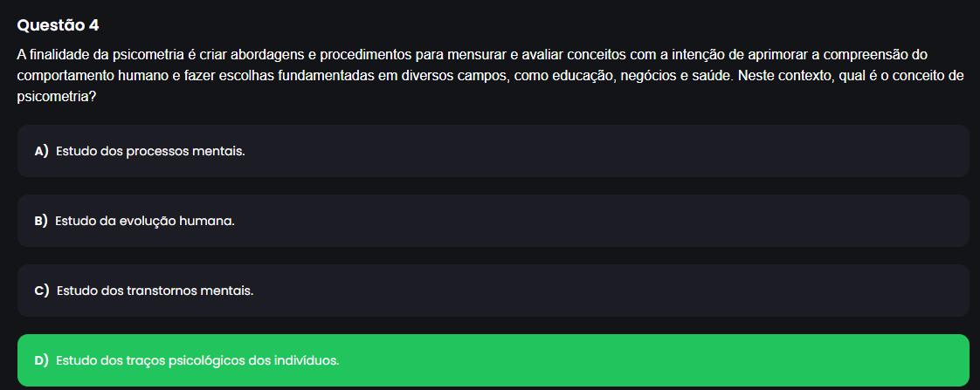This screenshot has width=980, height=390.
Task: Click the word "psicometria?" ending the question
Action: 56,97
